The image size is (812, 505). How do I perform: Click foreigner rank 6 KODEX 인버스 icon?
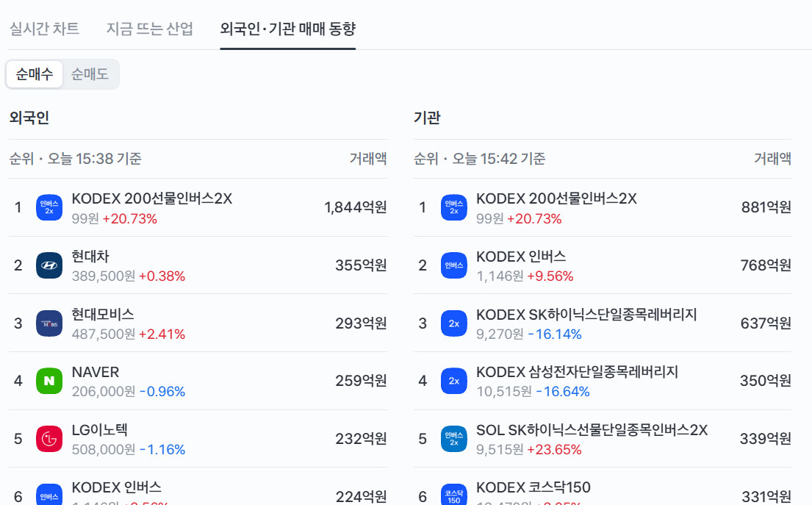click(49, 495)
